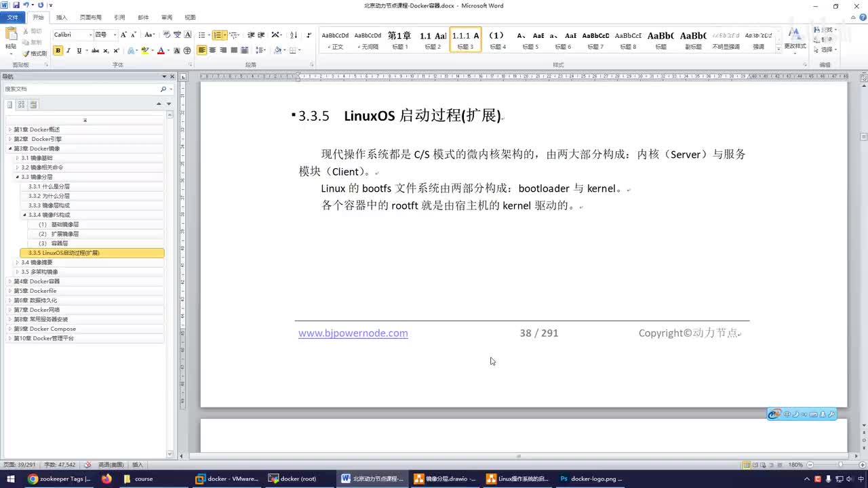This screenshot has height=488, width=868.
Task: Click the numbered list icon
Action: 218,35
